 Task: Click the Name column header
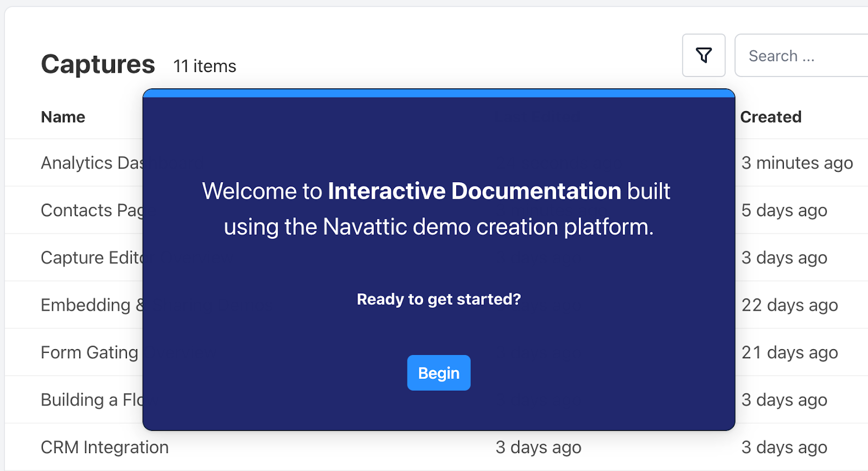pos(63,117)
